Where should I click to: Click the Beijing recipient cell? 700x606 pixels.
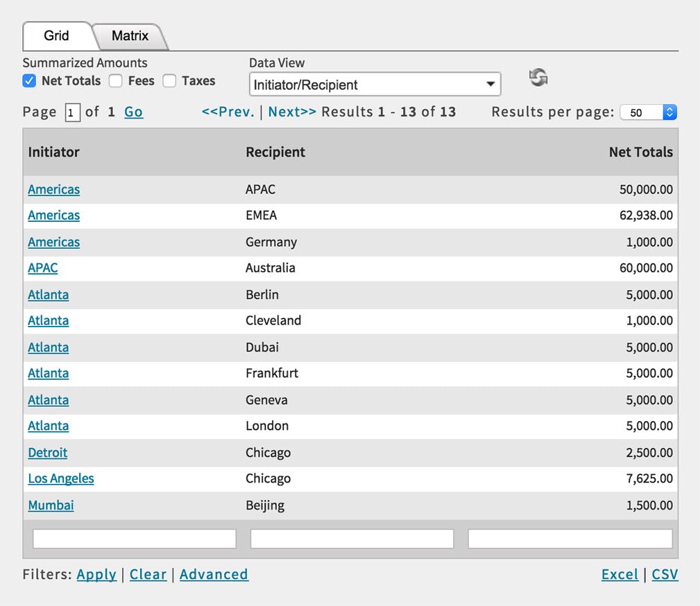coord(265,505)
